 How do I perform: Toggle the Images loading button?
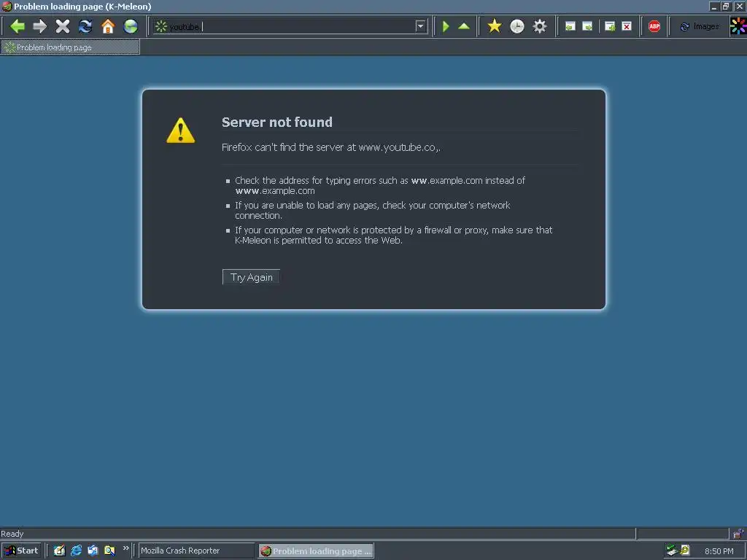(699, 27)
